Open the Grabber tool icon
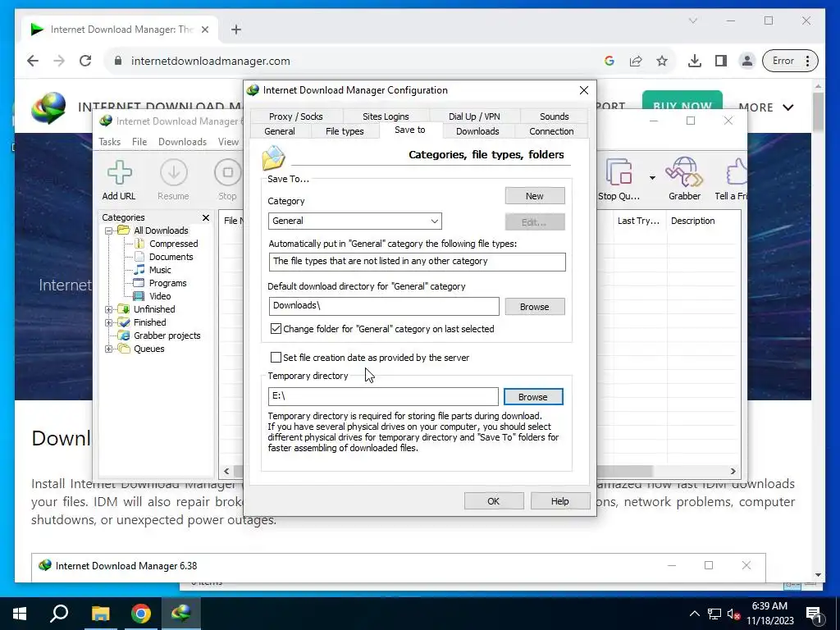Screen dimensions: 840x630 pyautogui.click(x=684, y=171)
